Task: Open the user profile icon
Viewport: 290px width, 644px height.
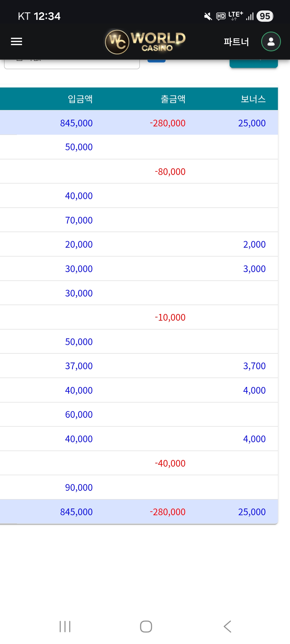Action: pos(271,42)
